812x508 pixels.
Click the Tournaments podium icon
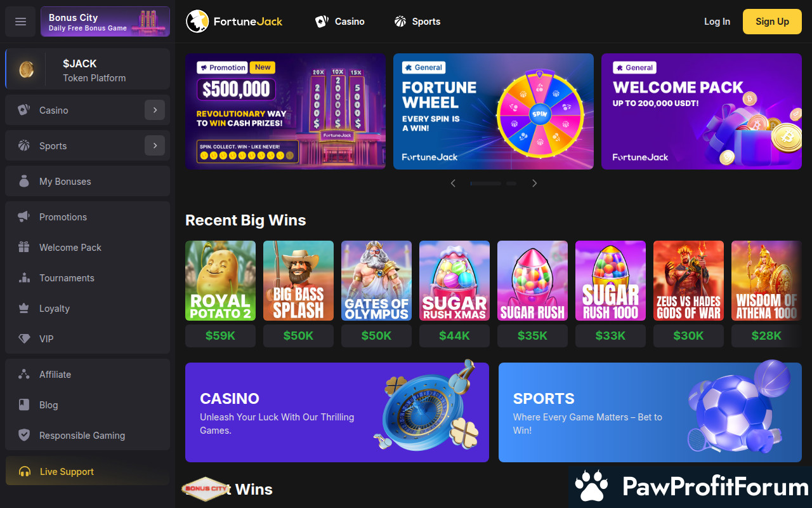click(24, 278)
